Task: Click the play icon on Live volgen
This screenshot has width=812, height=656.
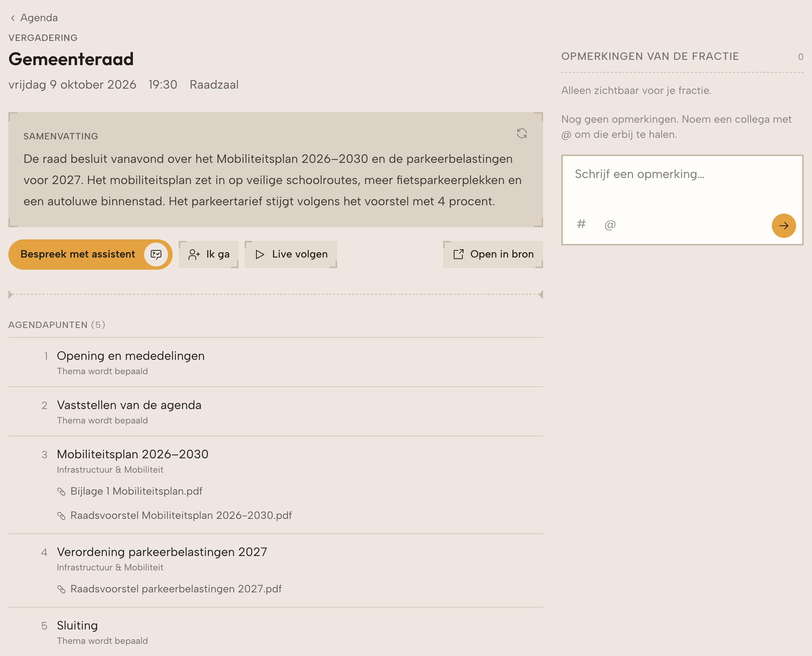Action: point(260,255)
